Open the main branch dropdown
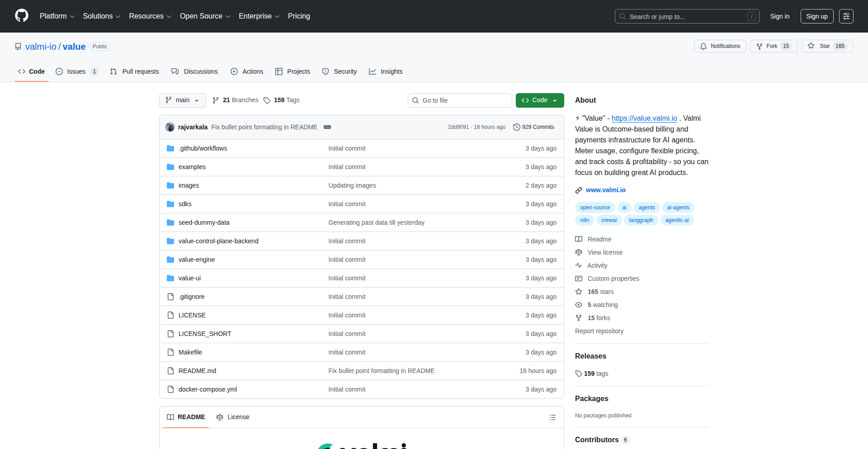 pos(182,100)
